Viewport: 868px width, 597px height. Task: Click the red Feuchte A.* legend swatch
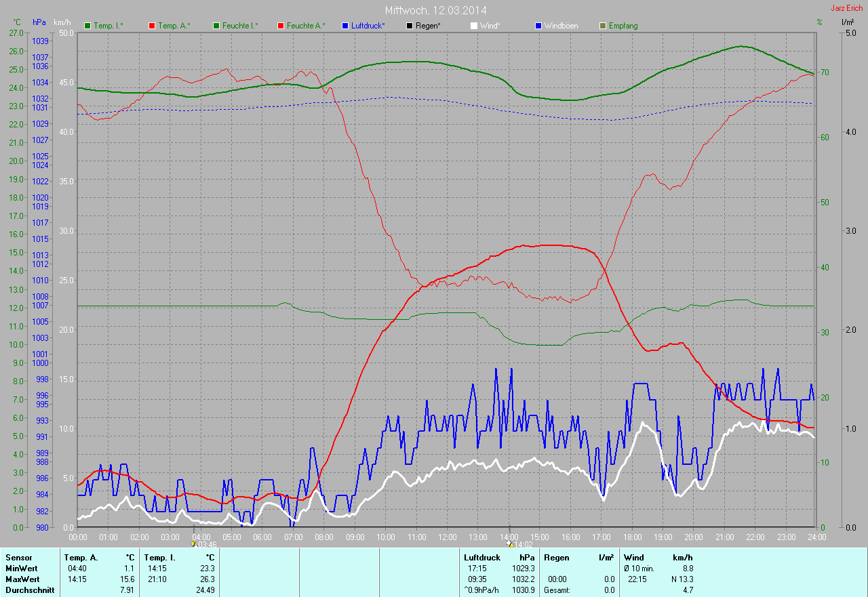[281, 26]
